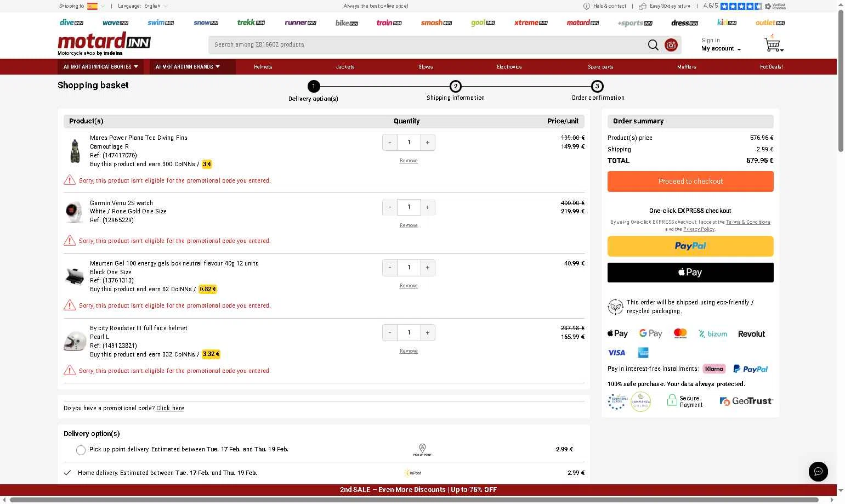
Task: Click here to enter promotional code
Action: 170,409
